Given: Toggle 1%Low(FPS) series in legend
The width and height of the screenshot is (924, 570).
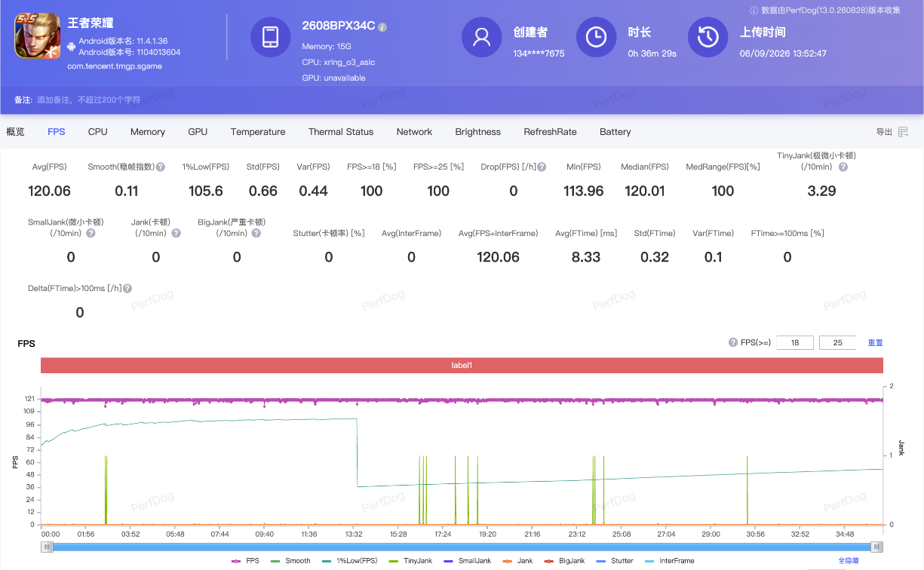Looking at the screenshot, I should 349,561.
